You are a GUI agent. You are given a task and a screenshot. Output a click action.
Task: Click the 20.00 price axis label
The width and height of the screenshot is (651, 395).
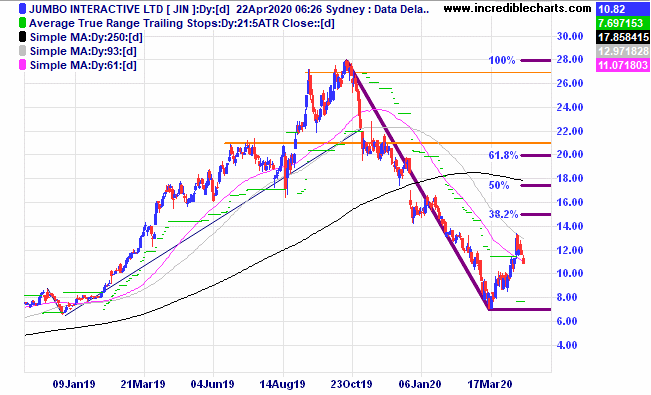pos(570,154)
